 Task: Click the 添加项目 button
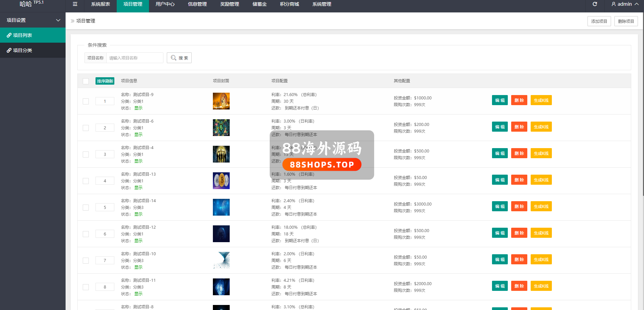(599, 21)
